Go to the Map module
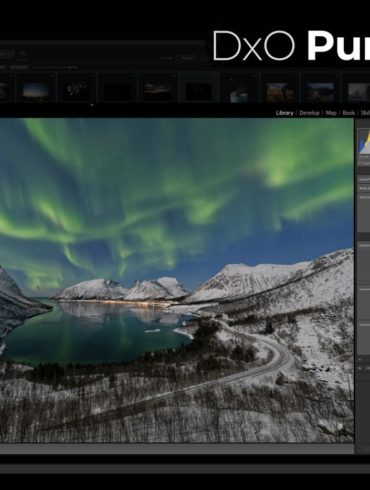 [331, 113]
